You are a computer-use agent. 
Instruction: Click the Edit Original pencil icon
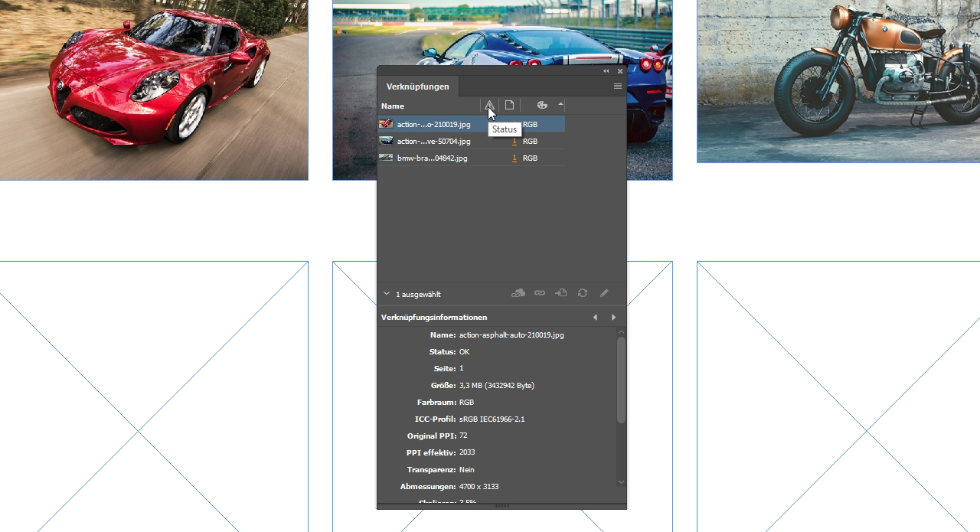pyautogui.click(x=604, y=293)
